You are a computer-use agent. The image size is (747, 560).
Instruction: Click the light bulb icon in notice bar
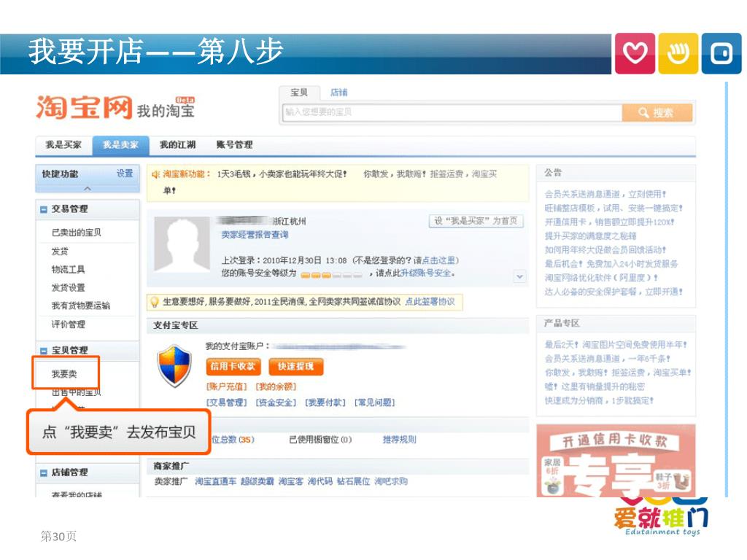tap(155, 302)
